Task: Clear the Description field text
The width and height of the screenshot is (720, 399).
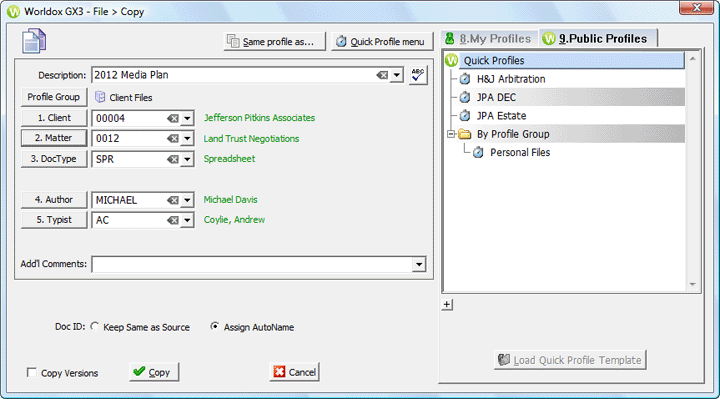Action: click(x=382, y=75)
